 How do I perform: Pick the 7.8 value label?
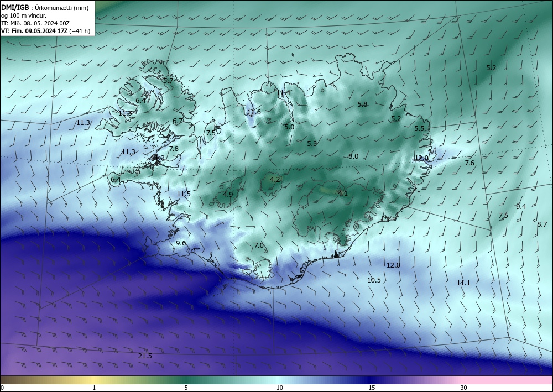[x=174, y=149]
